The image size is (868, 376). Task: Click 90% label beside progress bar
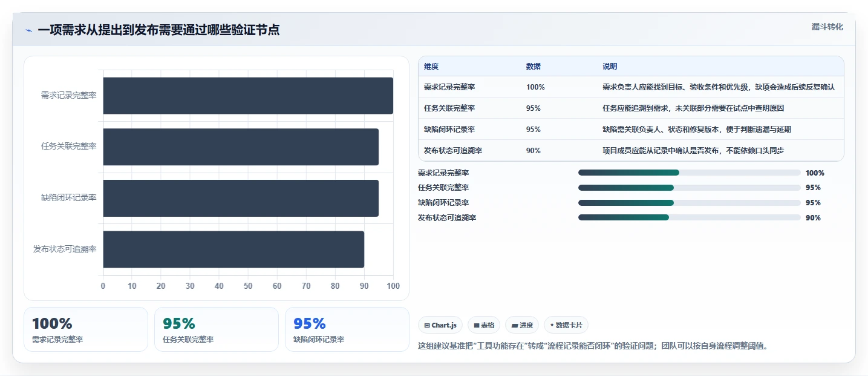point(813,217)
